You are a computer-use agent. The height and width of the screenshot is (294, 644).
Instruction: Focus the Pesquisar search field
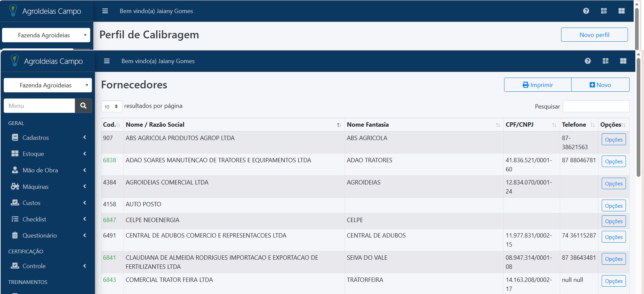pos(596,106)
